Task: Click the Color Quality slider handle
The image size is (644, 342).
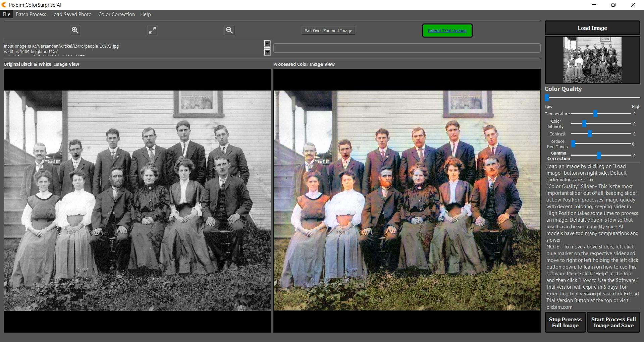Action: coord(547,98)
